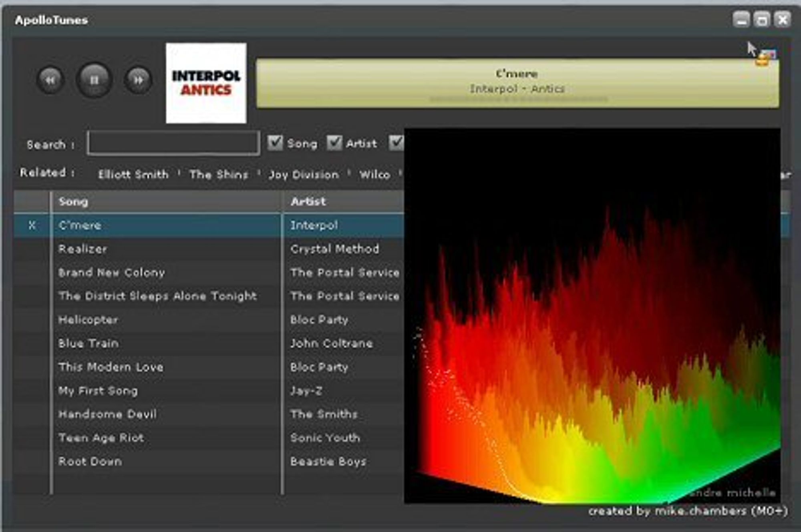
Task: Open related artist Joy Division
Action: tap(304, 175)
